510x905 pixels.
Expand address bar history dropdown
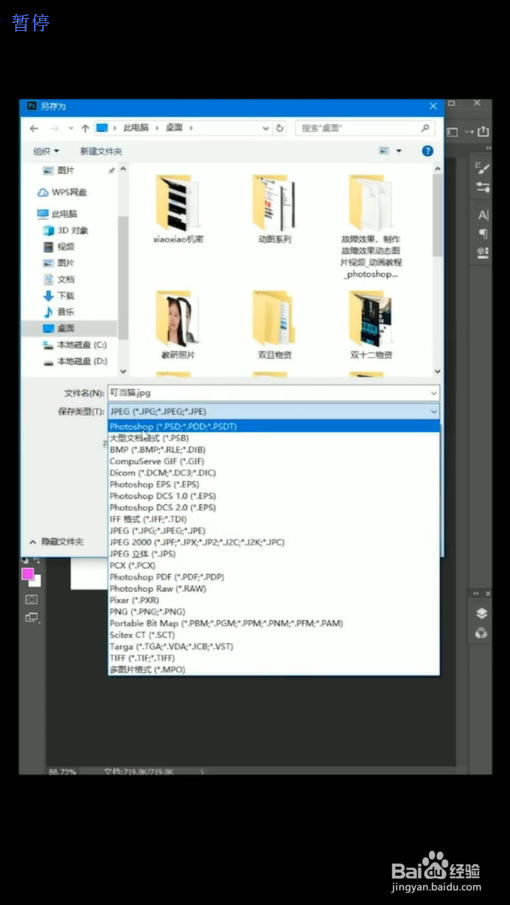pyautogui.click(x=265, y=128)
